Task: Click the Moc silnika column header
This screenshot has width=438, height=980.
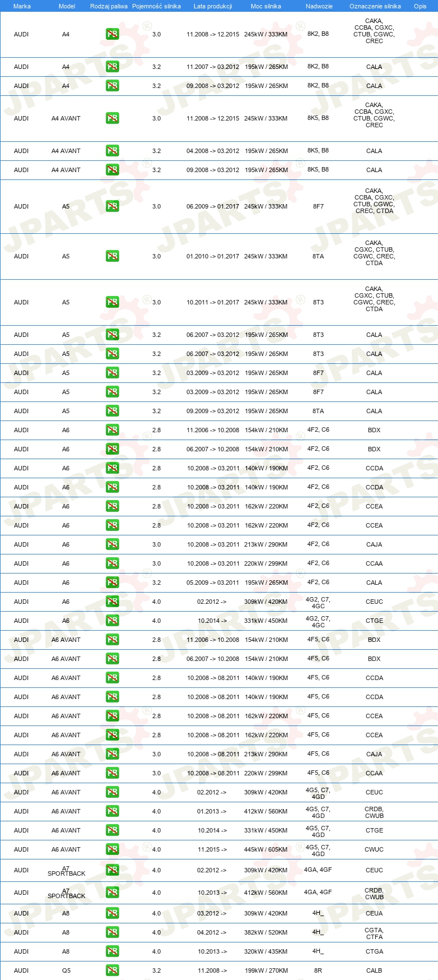Action: [266, 6]
